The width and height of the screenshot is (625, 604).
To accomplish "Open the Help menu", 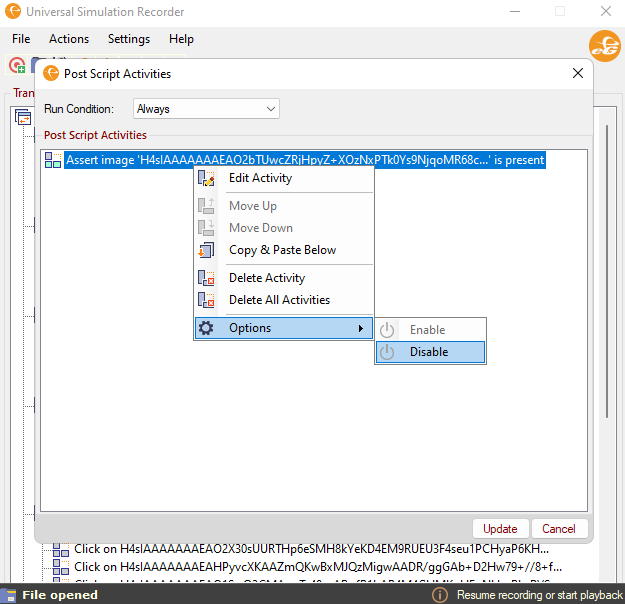I will click(181, 39).
